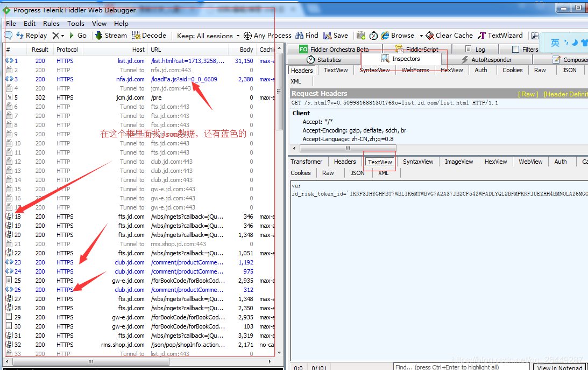This screenshot has height=370, width=588.
Task: Click the Browse Internet Explorer button
Action: tap(398, 36)
